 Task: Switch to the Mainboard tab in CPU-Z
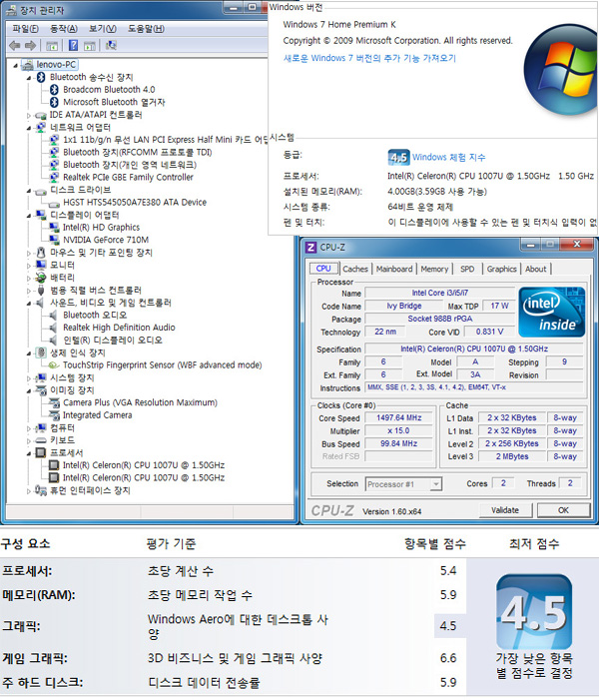tap(394, 269)
